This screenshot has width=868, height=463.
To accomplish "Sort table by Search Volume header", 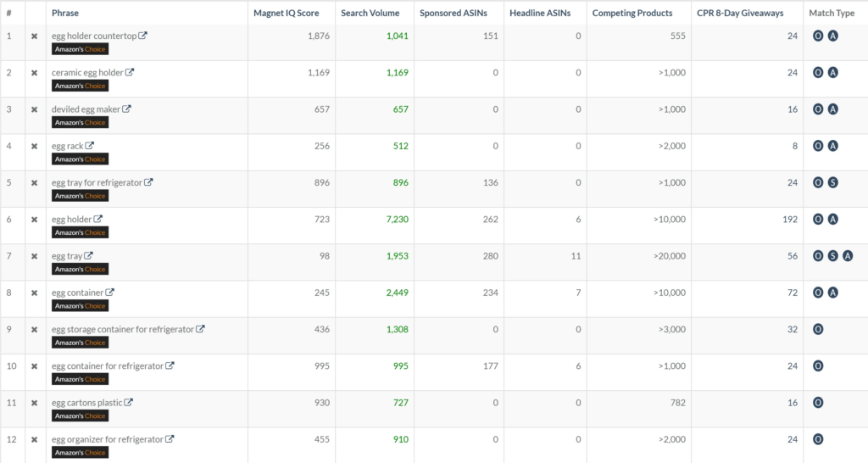I will [372, 13].
